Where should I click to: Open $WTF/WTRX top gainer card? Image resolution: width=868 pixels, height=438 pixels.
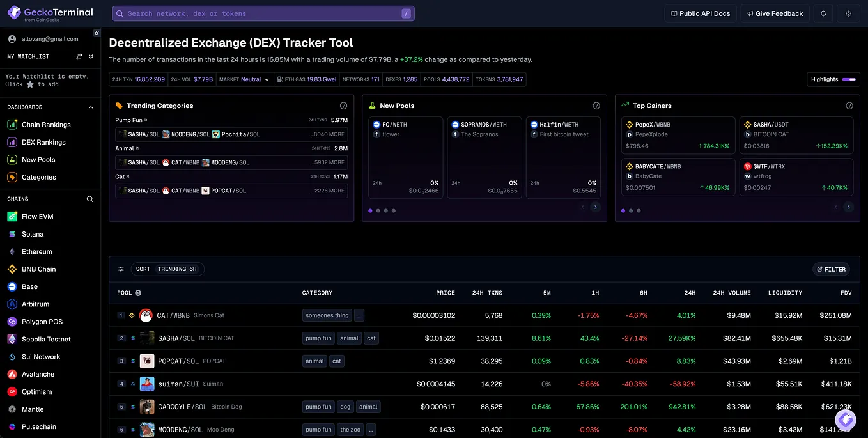[796, 177]
